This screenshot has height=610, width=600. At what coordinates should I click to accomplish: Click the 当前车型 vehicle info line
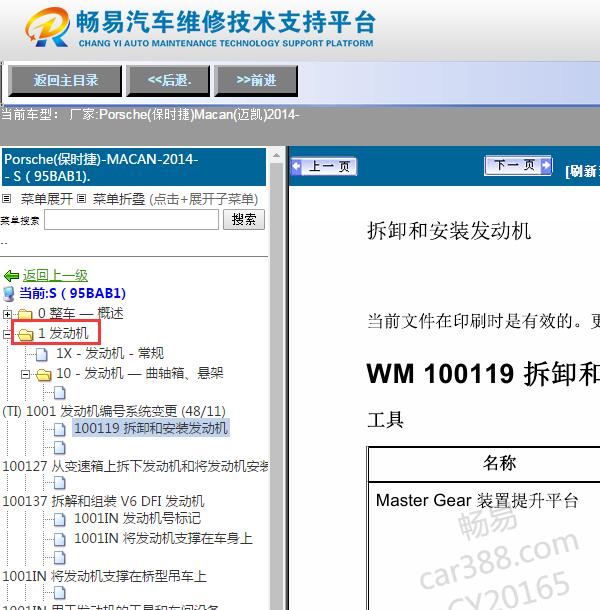pyautogui.click(x=150, y=115)
